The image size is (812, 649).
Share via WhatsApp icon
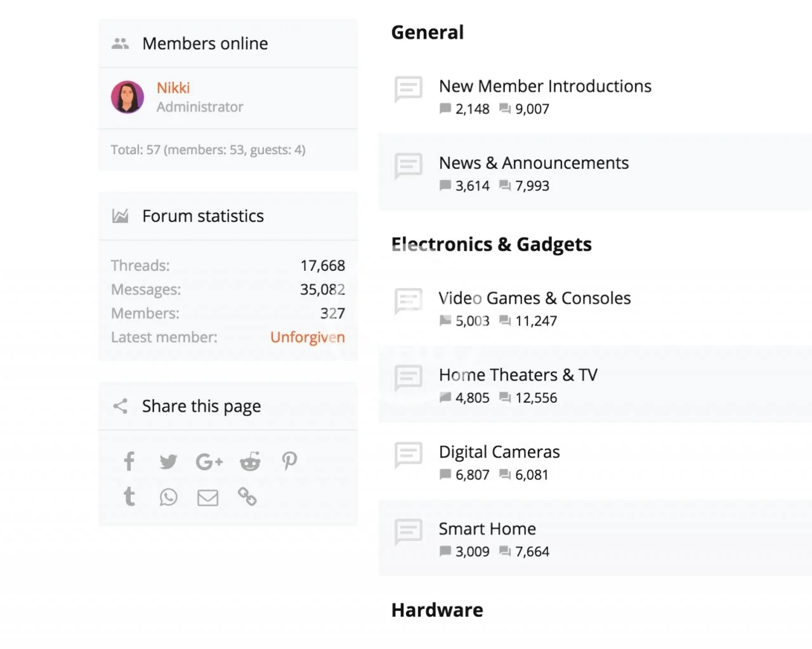pyautogui.click(x=168, y=497)
